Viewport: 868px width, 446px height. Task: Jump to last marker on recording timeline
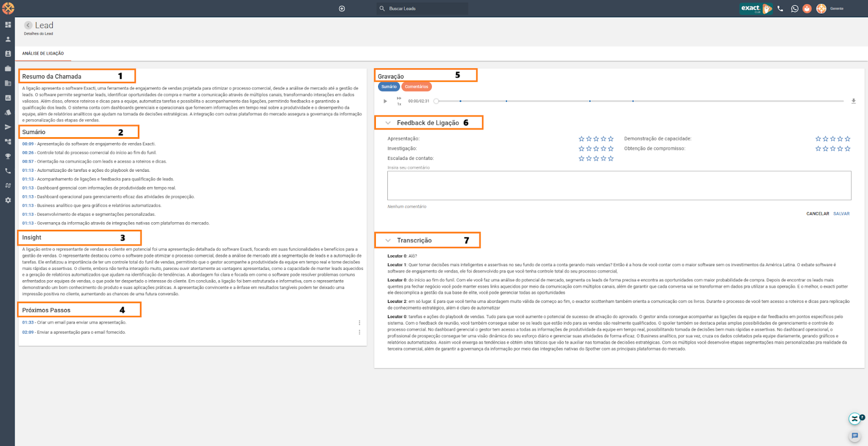click(633, 101)
